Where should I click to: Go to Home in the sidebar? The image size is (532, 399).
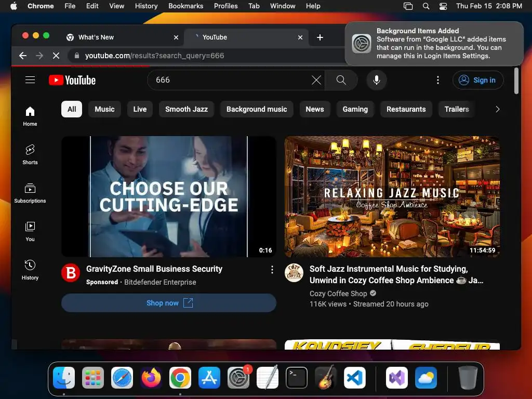click(x=30, y=116)
